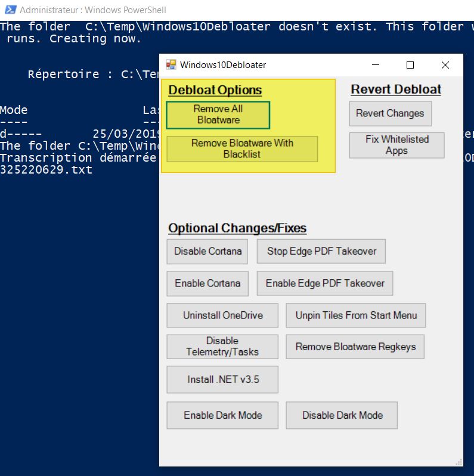Click the Revert Changes button
This screenshot has height=476, width=474.
[x=390, y=113]
